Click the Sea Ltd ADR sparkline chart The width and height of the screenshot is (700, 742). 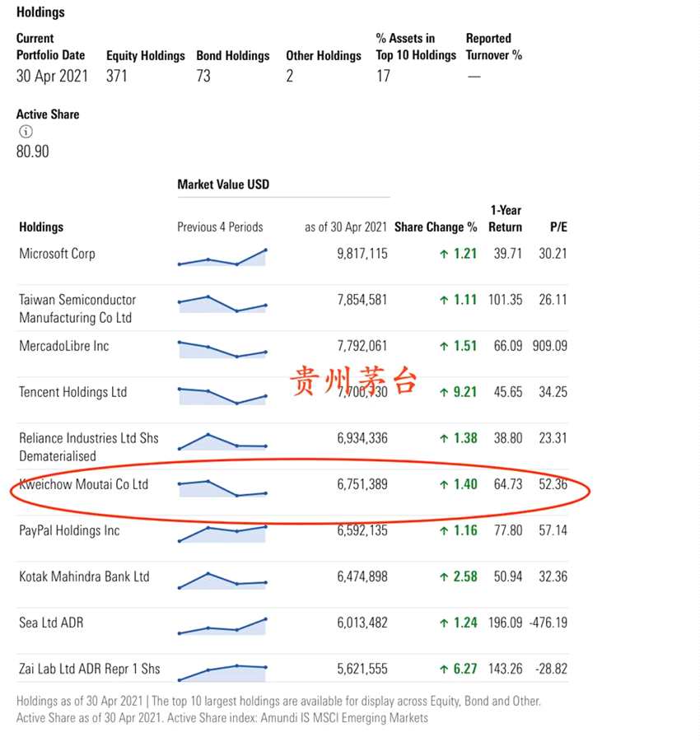coord(222,626)
